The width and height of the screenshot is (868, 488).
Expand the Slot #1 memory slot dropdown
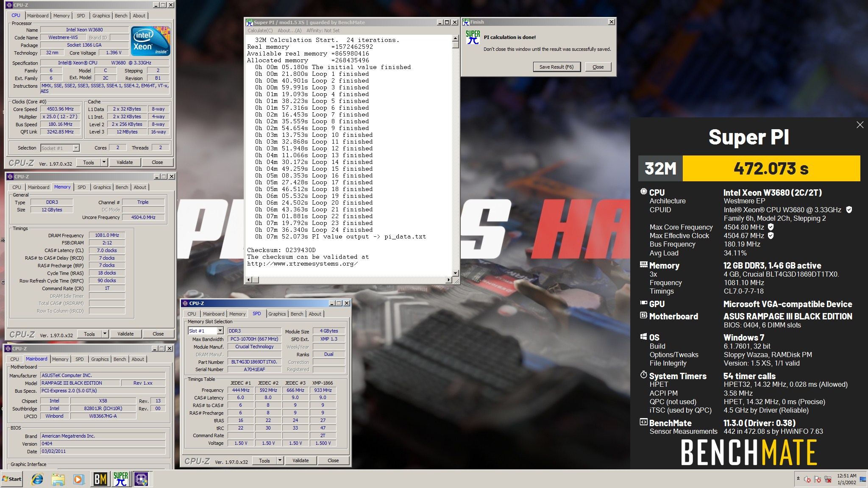[x=220, y=331]
